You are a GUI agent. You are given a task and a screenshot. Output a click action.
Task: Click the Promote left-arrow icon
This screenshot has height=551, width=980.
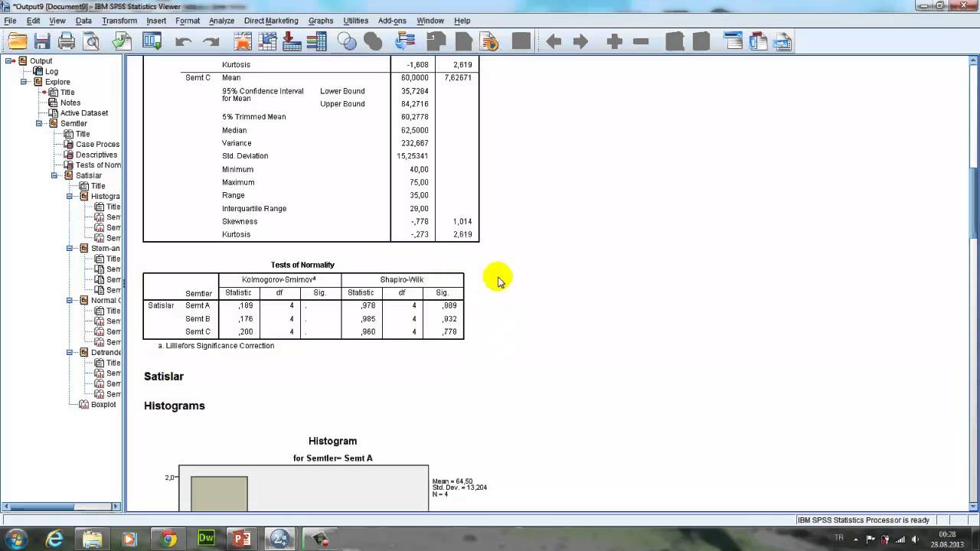point(554,42)
